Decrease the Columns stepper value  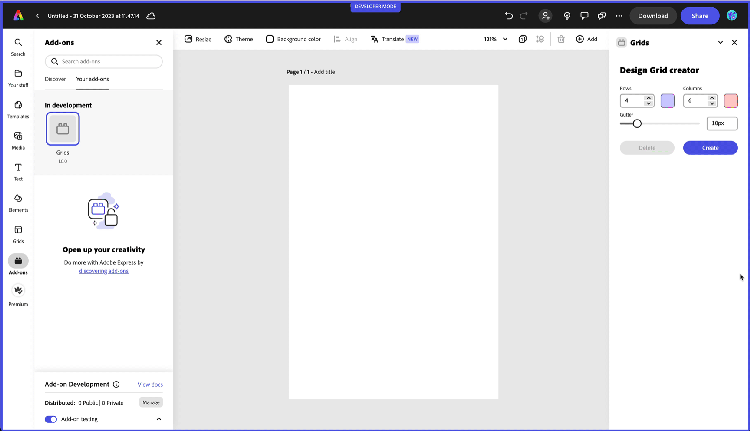pyautogui.click(x=711, y=104)
